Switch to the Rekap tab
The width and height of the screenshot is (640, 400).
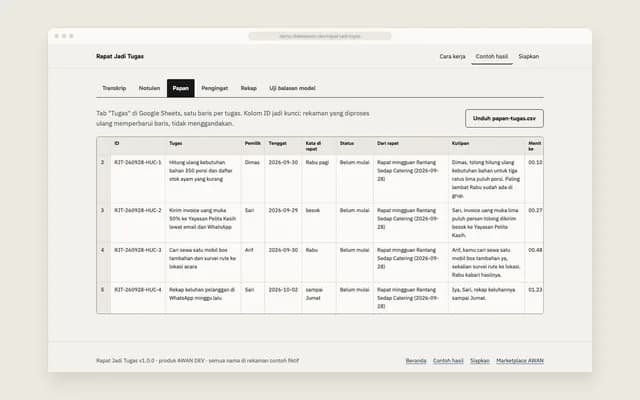point(249,88)
